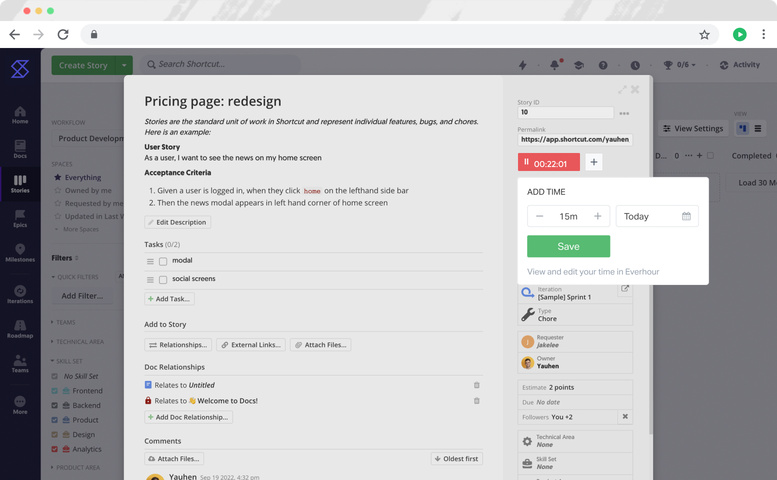Open the Product Development workflow dropdown

coord(89,138)
